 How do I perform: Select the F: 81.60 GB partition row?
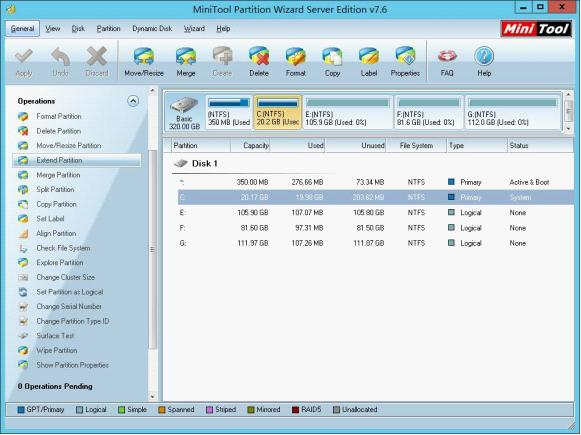tap(375, 228)
